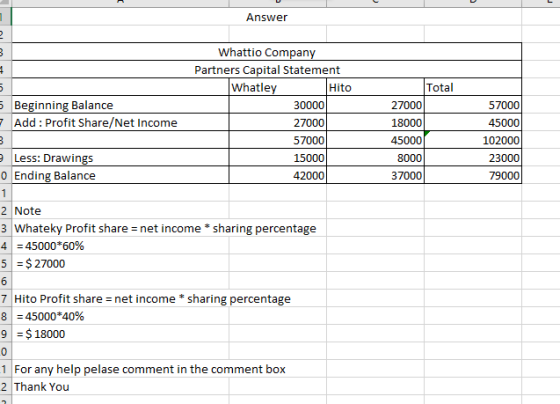The height and width of the screenshot is (404, 560).
Task: Select the 'Total' column heading cell
Action: (473, 87)
